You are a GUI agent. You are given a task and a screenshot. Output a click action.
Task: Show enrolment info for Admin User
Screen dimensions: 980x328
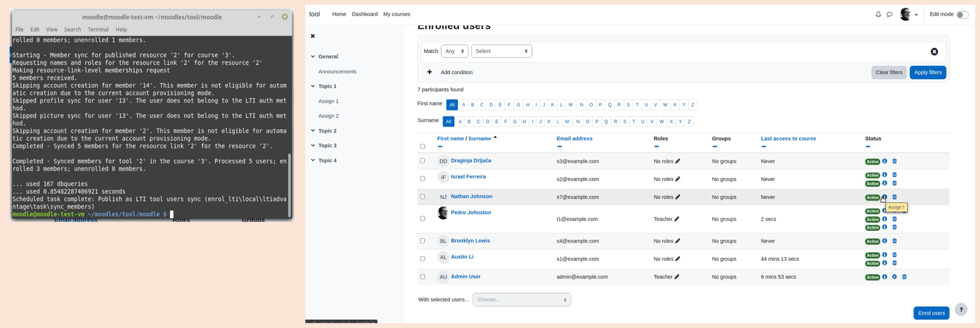click(x=884, y=277)
